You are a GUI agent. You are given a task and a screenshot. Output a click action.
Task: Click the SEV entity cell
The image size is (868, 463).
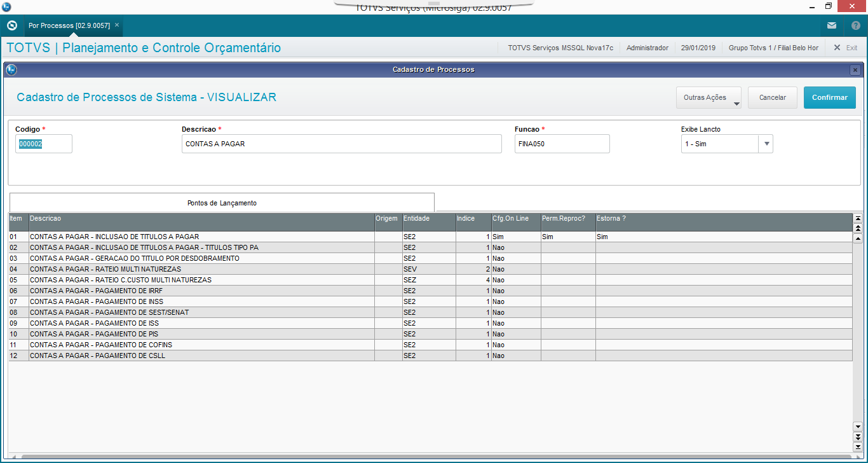[x=429, y=269]
